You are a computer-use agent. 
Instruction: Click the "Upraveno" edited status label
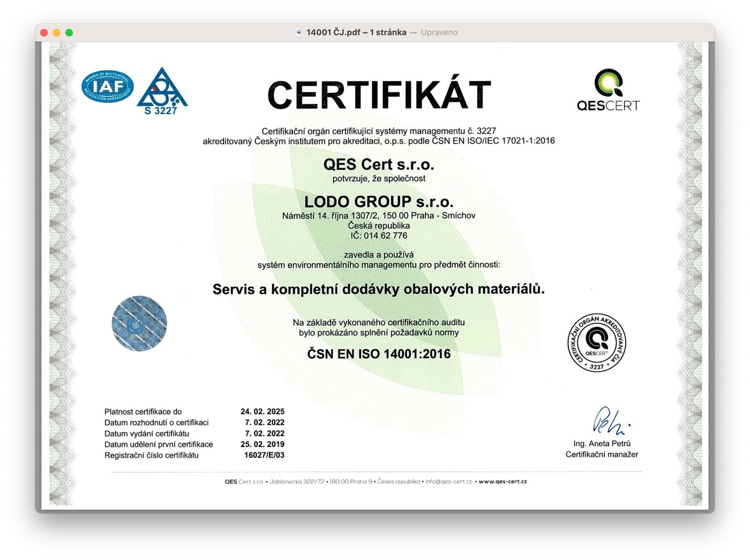point(439,32)
